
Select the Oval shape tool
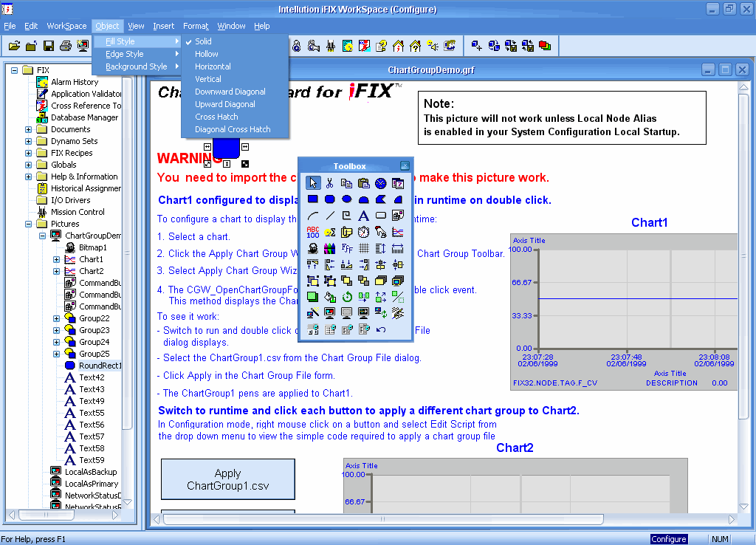click(x=347, y=199)
